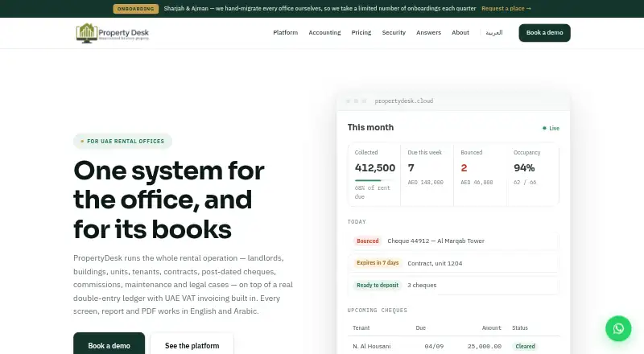
Task: Click the Contract, unit 1204 row text
Action: [435, 263]
